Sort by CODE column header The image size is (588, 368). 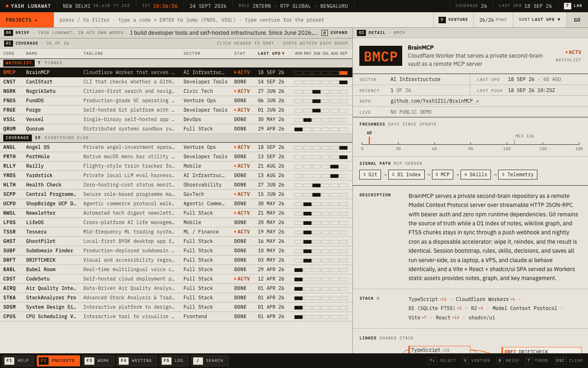coord(9,54)
